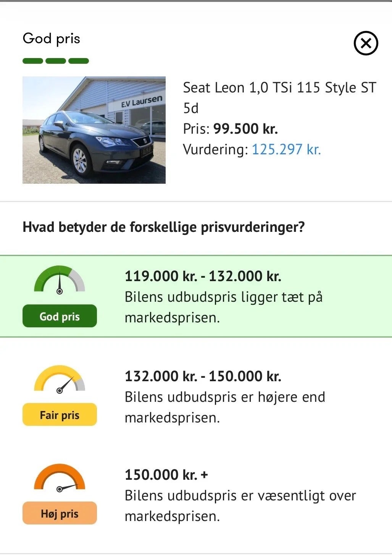
Task: Select the yellow Fair pris badge
Action: (60, 414)
